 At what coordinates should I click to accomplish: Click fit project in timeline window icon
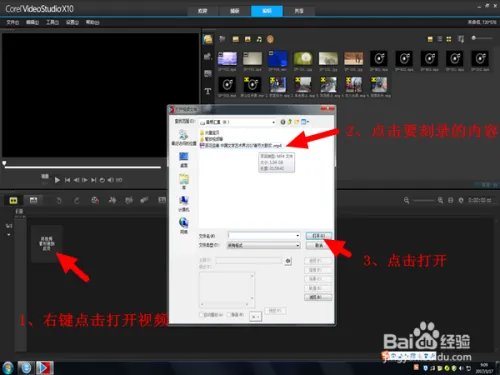pos(451,200)
